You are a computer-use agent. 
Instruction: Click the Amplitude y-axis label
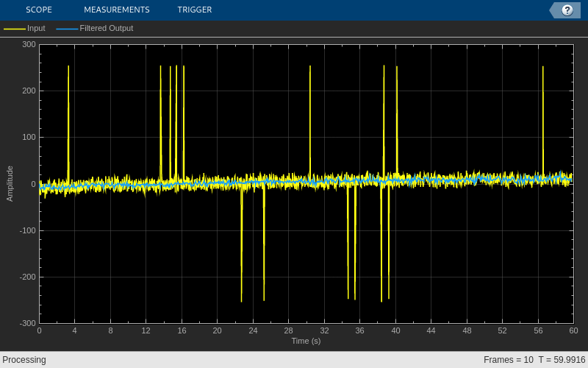[10, 183]
